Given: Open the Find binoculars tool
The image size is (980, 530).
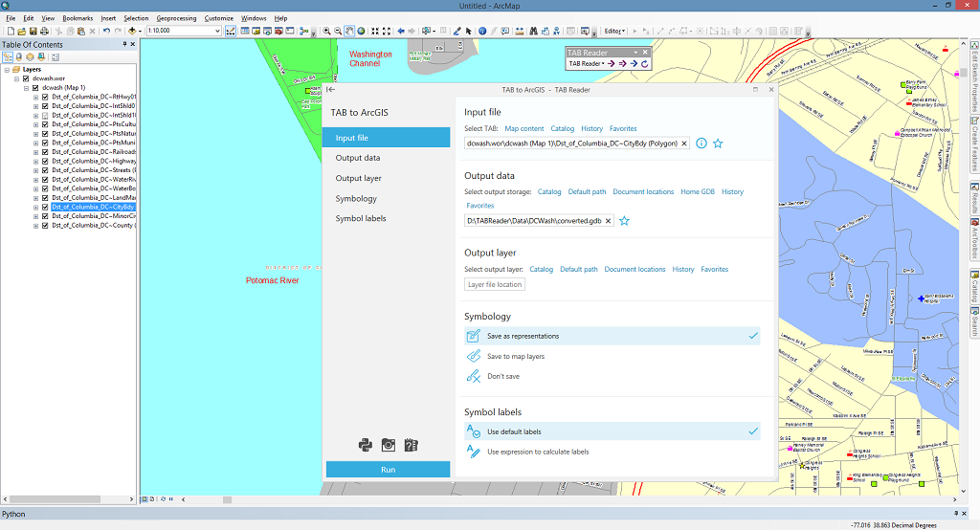Looking at the screenshot, I should [533, 31].
